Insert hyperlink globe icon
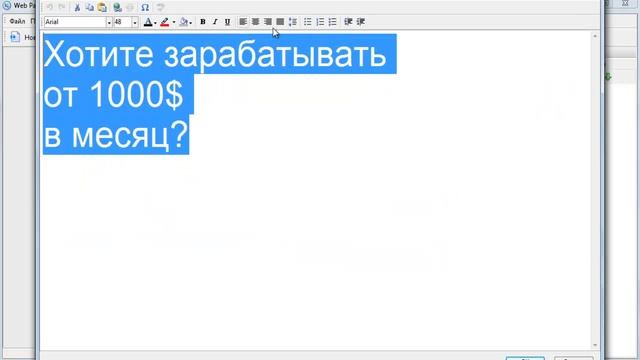Screen dimensions: 640x360 [118, 7]
